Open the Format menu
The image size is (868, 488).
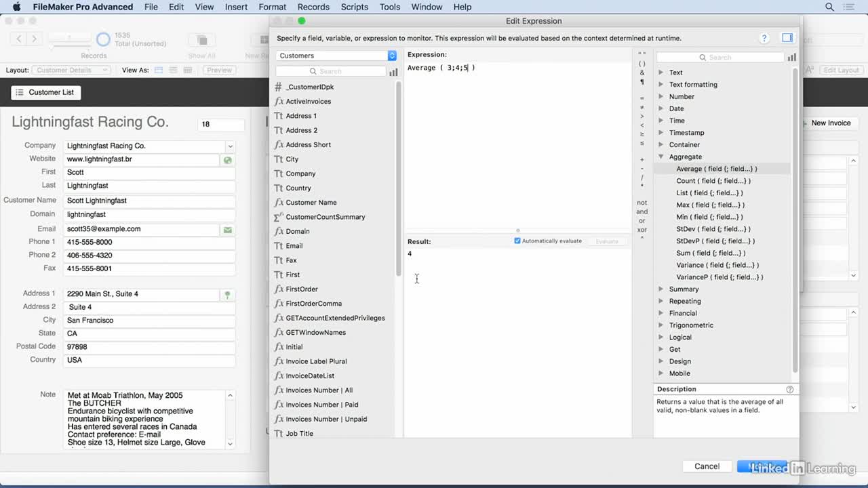272,7
